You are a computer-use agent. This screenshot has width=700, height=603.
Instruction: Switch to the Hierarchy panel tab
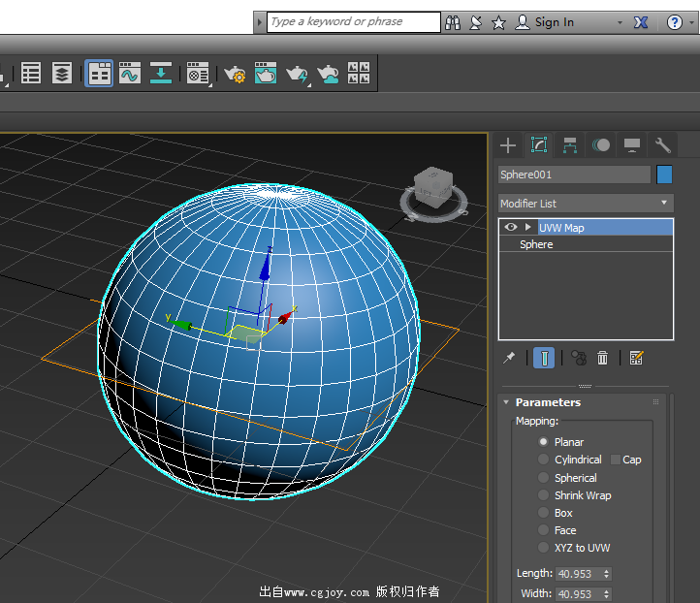click(570, 145)
